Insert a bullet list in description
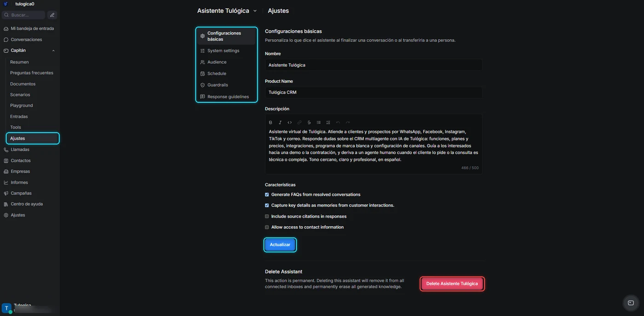 (319, 123)
